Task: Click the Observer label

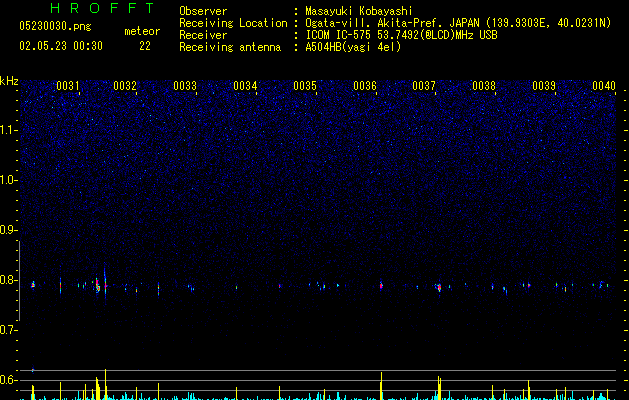Action: [203, 11]
